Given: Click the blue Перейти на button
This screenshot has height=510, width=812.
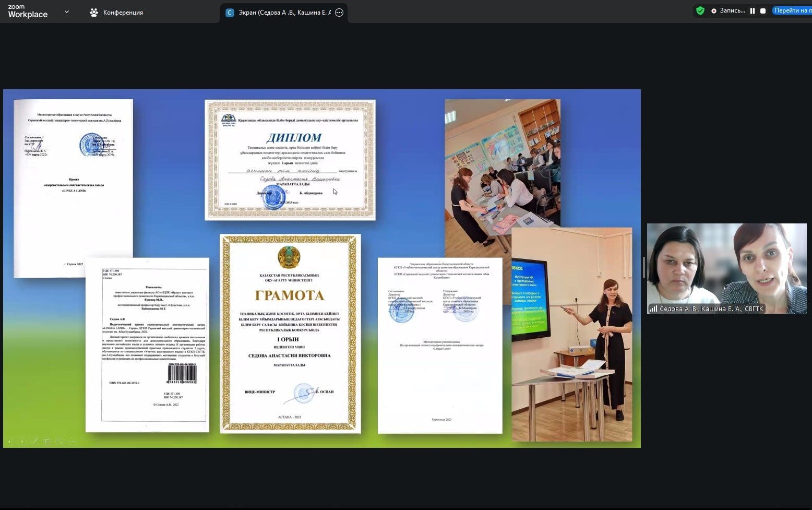Looking at the screenshot, I should [x=792, y=10].
